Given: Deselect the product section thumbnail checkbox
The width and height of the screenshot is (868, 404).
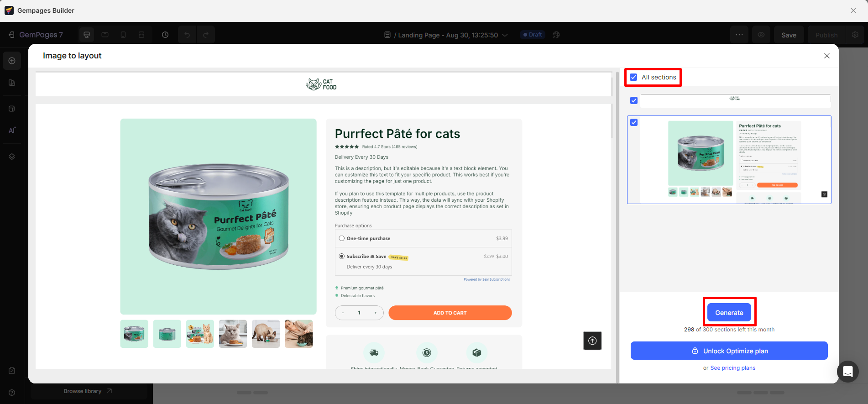Looking at the screenshot, I should pyautogui.click(x=633, y=122).
